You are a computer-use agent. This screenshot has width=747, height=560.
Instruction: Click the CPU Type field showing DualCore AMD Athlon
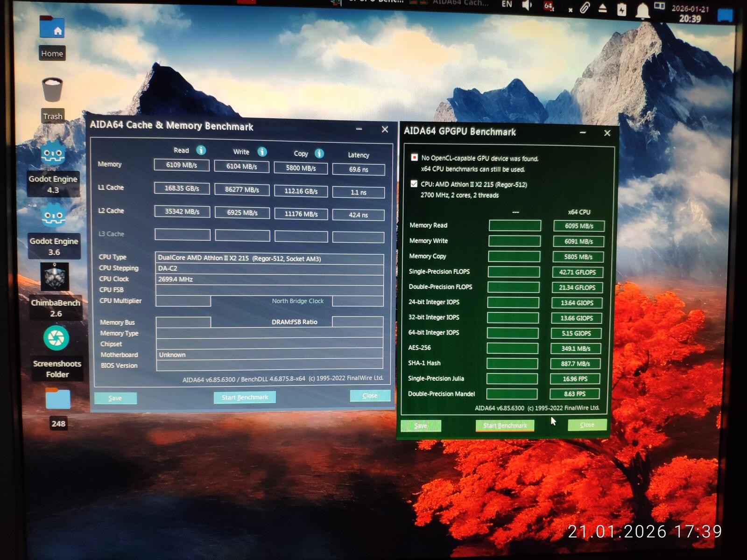(269, 258)
